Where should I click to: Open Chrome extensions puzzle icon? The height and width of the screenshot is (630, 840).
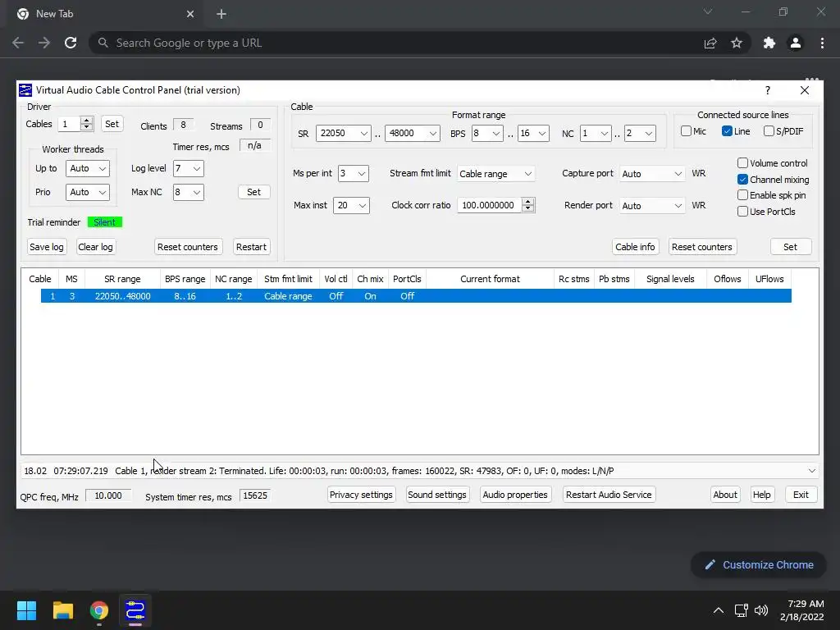pyautogui.click(x=769, y=43)
